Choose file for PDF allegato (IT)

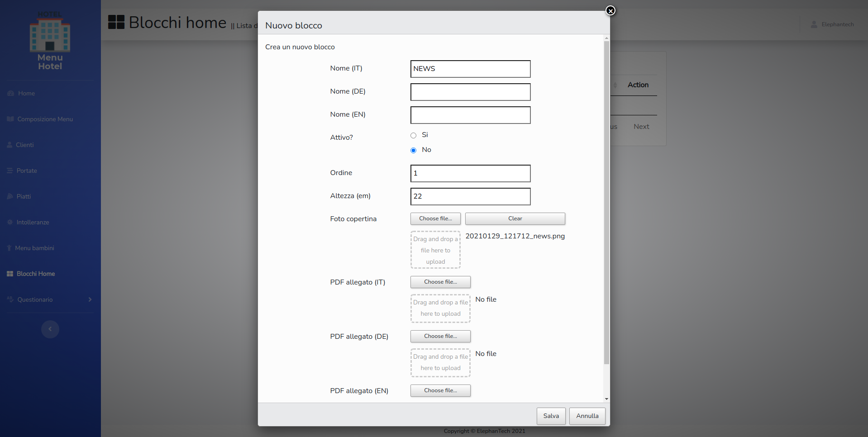click(440, 282)
